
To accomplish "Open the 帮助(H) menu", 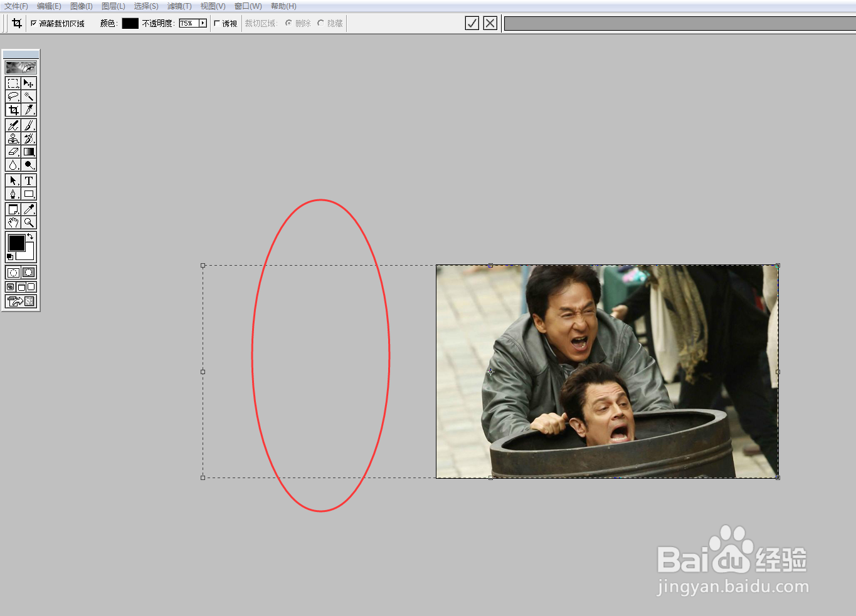I will [x=283, y=6].
